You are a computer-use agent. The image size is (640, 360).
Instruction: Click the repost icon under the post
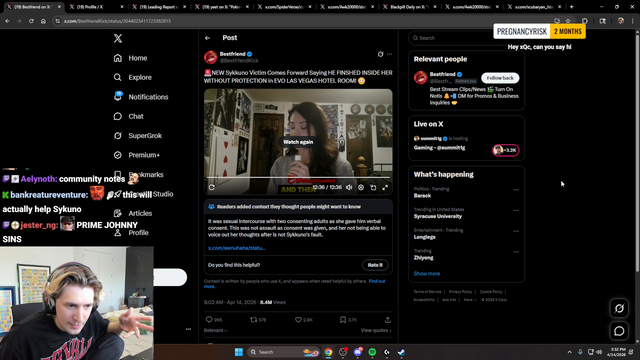tap(253, 320)
